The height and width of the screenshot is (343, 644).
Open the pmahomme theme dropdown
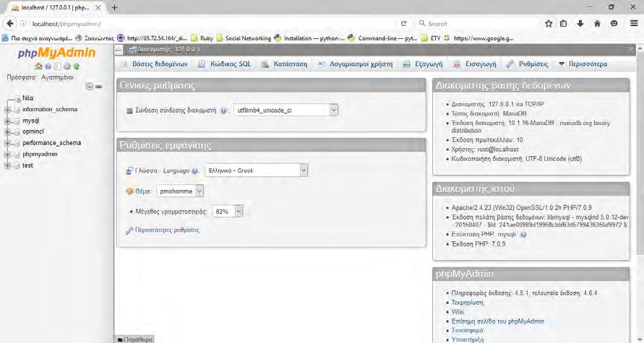click(180, 191)
